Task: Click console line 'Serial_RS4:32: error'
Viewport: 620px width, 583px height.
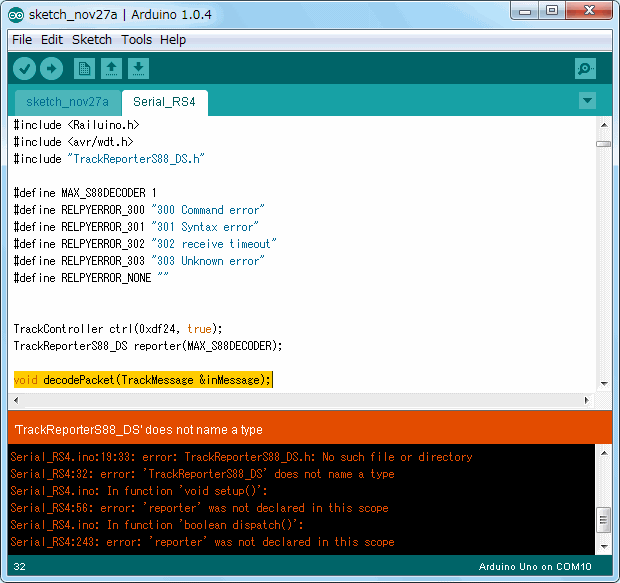Action: (202, 474)
